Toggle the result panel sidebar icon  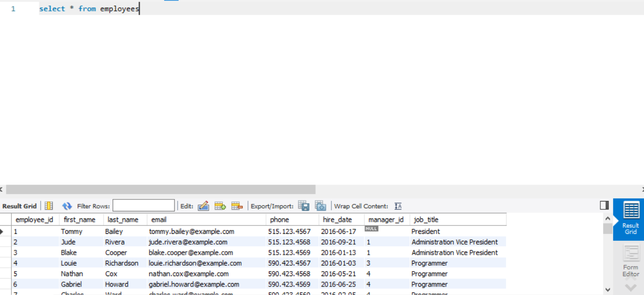point(604,204)
